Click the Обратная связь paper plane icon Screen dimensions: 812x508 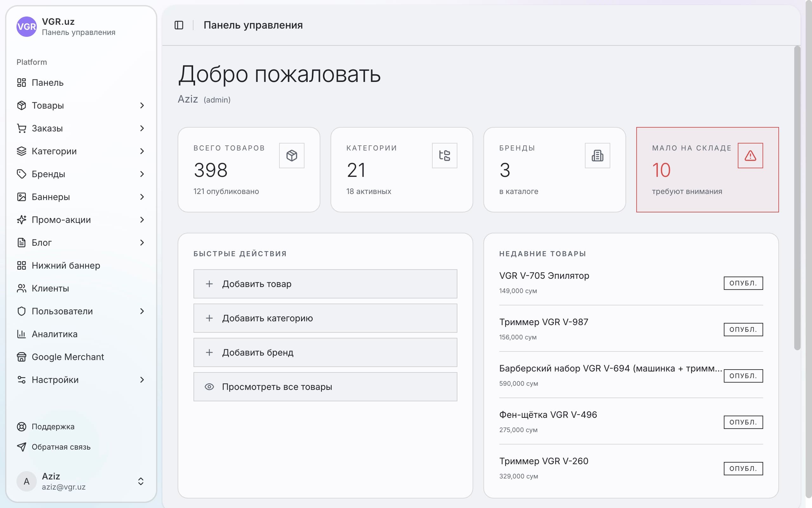point(22,447)
